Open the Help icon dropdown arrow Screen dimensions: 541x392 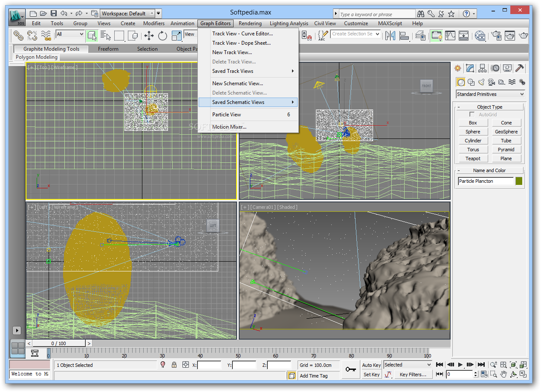[x=474, y=14]
